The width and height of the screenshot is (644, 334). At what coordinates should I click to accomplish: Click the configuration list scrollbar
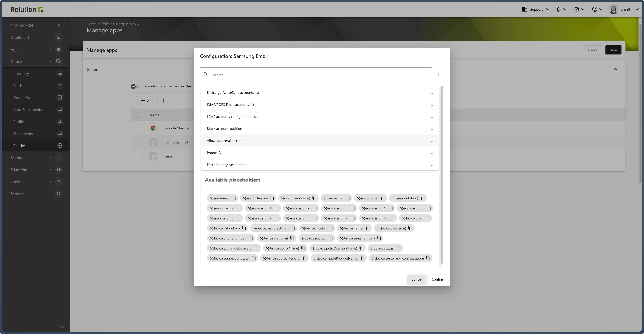point(442,175)
